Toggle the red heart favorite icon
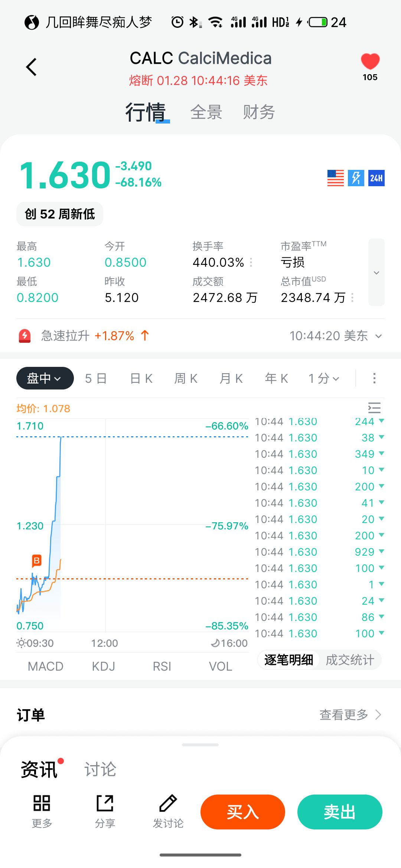This screenshot has height=868, width=401. [x=370, y=62]
